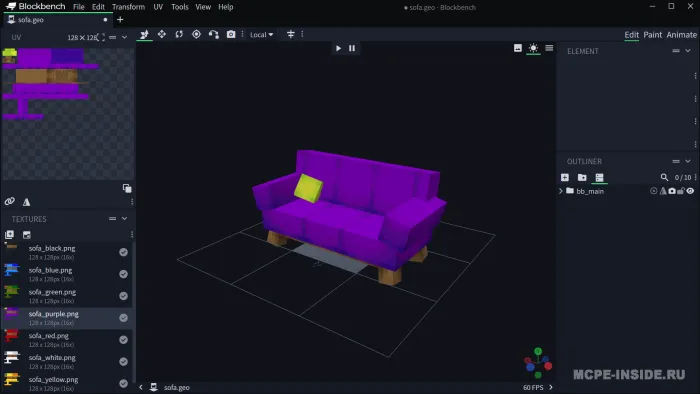Select the Rotate tool in toolbar
Image resolution: width=700 pixels, height=394 pixels.
tap(179, 34)
